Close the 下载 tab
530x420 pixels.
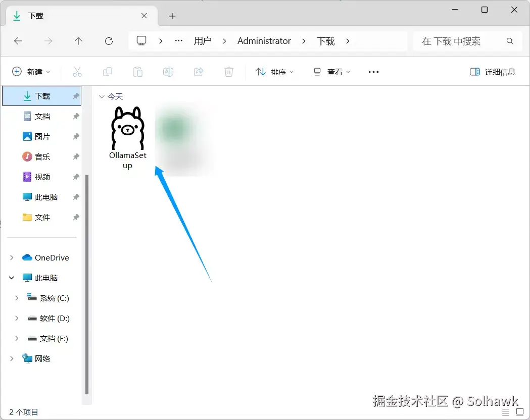coord(144,16)
